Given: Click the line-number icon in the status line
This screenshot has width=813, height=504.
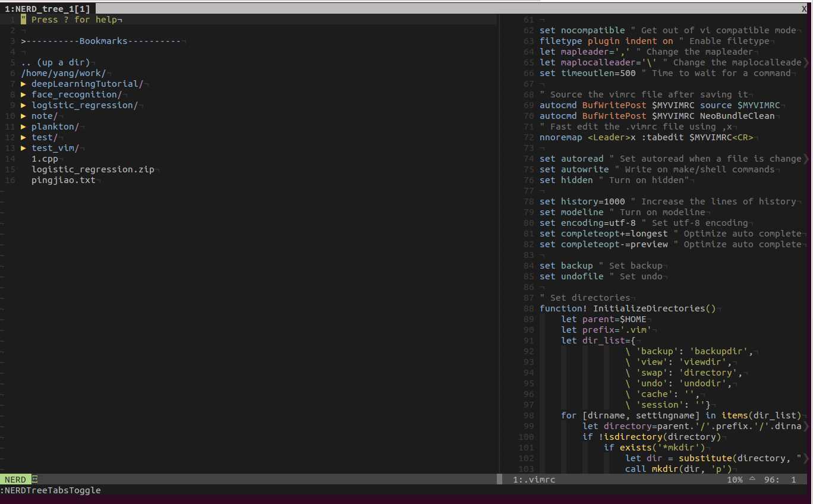Looking at the screenshot, I should tap(752, 479).
